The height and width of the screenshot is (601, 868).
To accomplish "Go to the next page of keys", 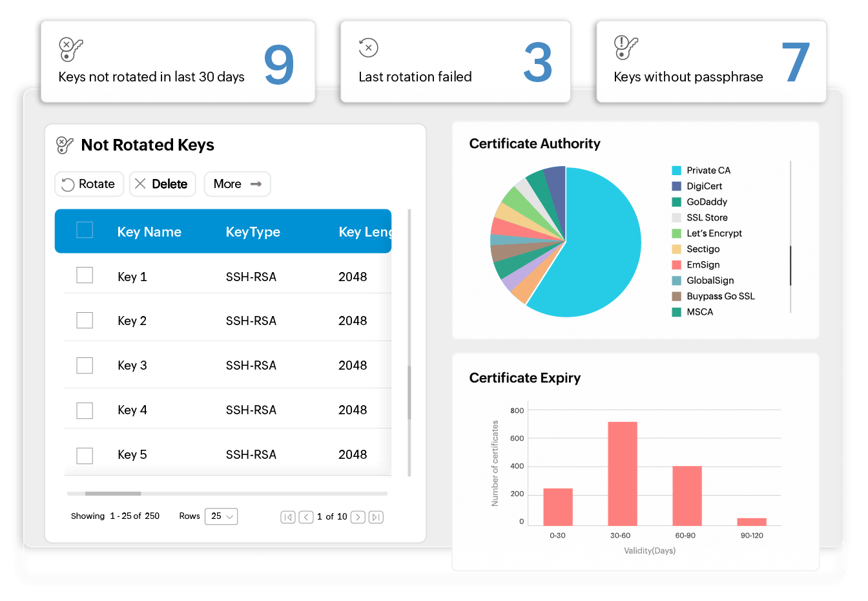I will pos(358,517).
